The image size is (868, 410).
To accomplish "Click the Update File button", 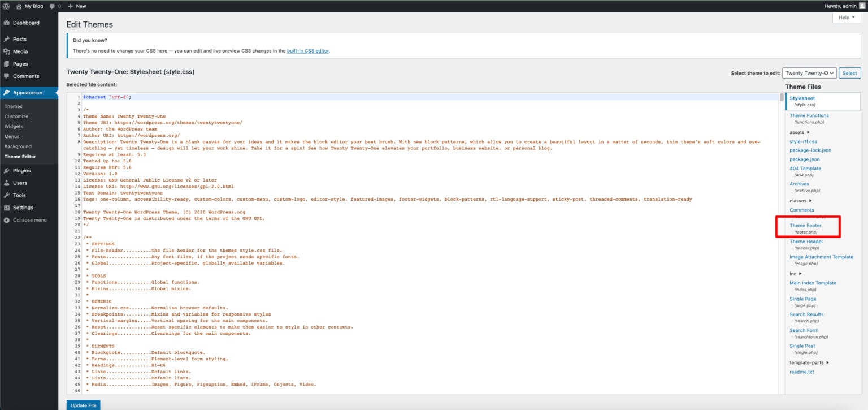I will click(83, 405).
